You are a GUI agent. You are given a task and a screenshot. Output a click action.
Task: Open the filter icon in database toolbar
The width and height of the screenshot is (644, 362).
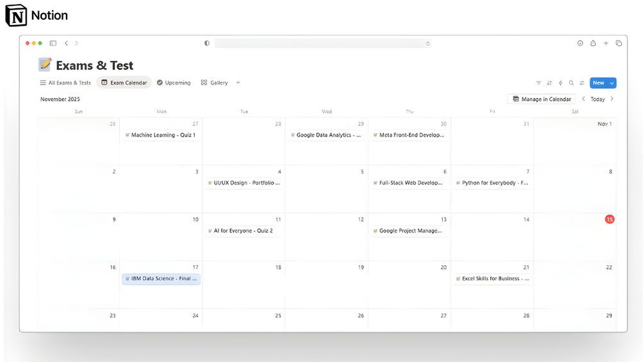(x=538, y=83)
